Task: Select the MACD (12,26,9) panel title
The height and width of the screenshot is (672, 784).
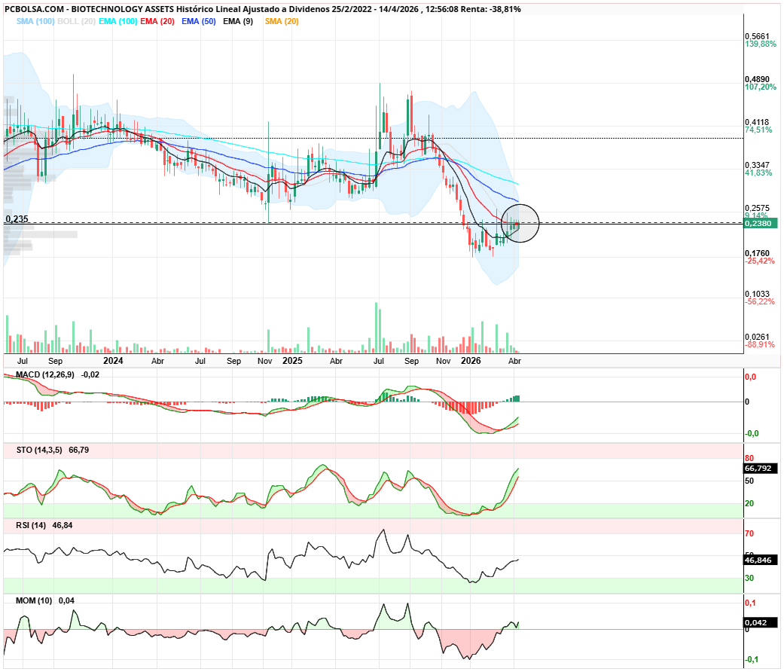Action: coord(47,374)
